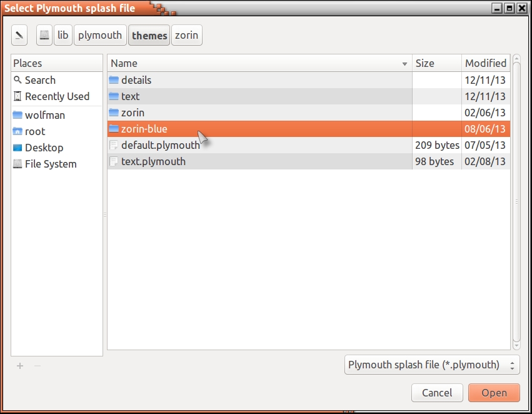The height and width of the screenshot is (414, 532).
Task: Select the default.plymouth file icon
Action: pyautogui.click(x=114, y=145)
